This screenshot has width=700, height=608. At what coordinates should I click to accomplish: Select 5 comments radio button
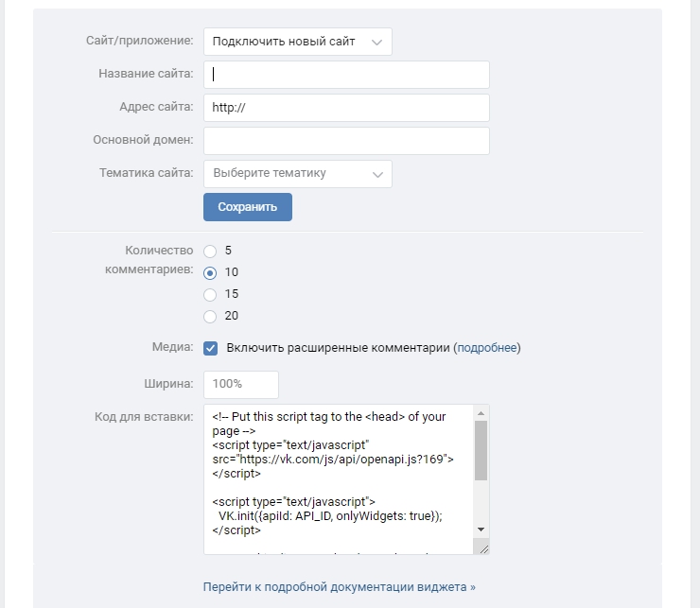coord(210,252)
